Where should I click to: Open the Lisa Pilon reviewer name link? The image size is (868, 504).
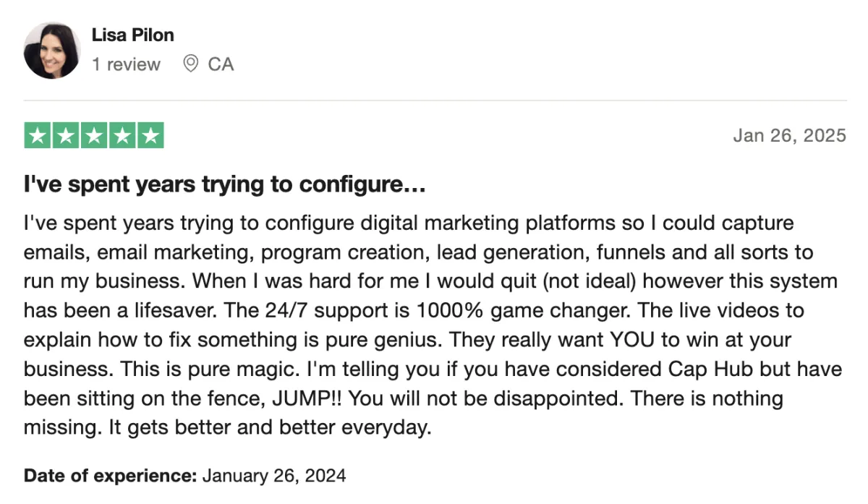(133, 35)
